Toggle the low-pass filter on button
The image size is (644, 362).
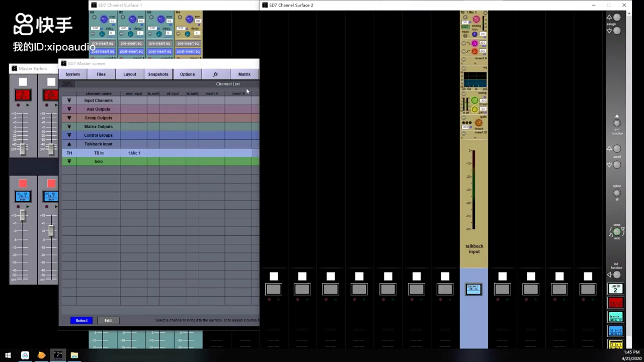(x=463, y=51)
